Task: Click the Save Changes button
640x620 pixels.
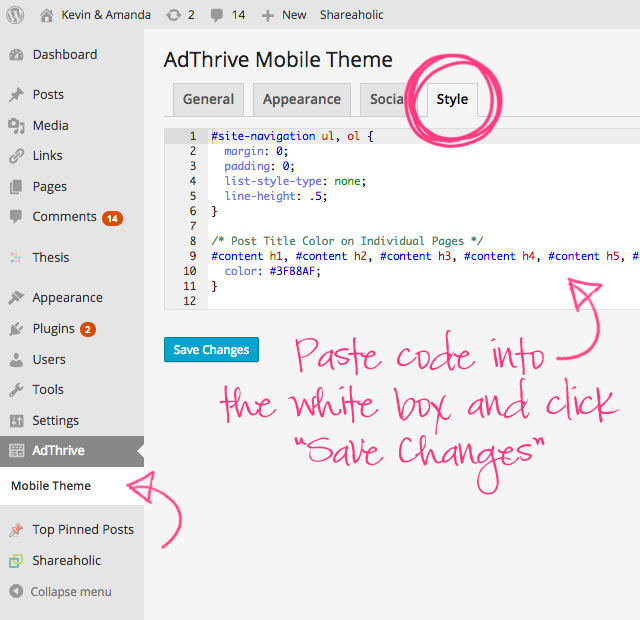Action: (x=211, y=350)
